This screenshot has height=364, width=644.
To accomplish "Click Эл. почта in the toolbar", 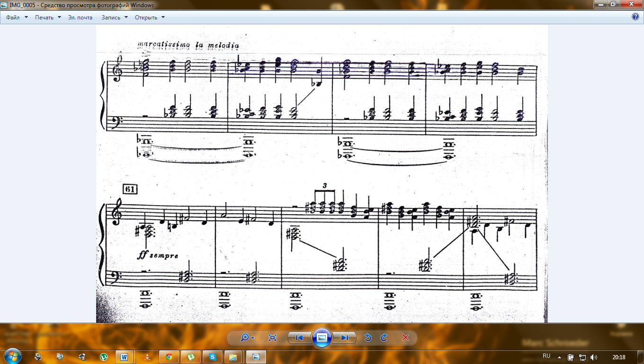I will click(80, 17).
